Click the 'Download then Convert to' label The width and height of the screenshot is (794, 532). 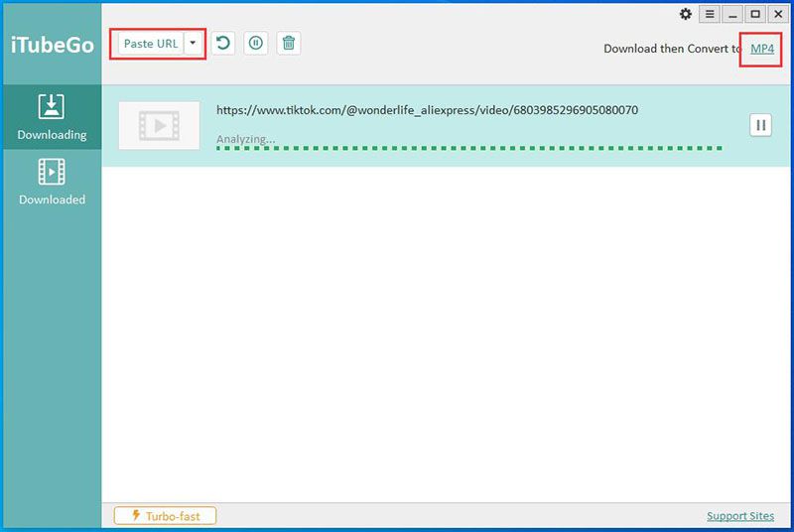click(673, 49)
